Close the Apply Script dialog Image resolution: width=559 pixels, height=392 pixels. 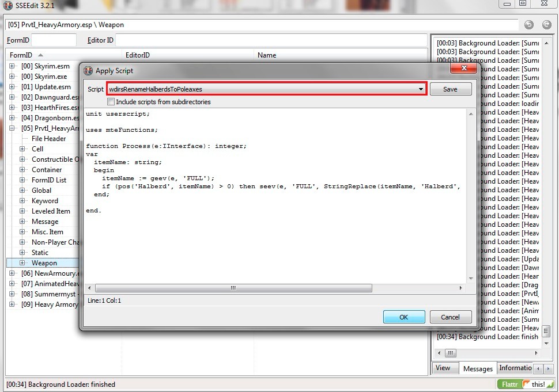[x=463, y=69]
